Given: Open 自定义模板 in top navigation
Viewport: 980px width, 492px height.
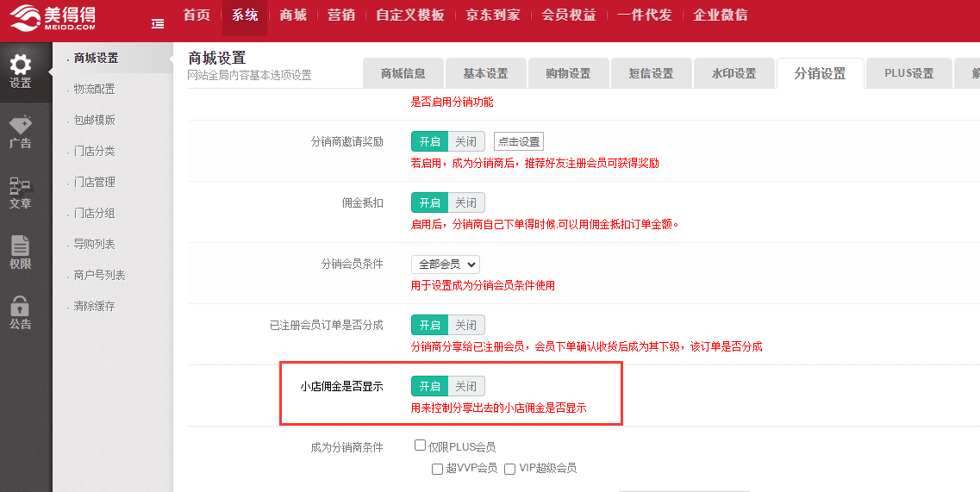Looking at the screenshot, I should pos(410,15).
